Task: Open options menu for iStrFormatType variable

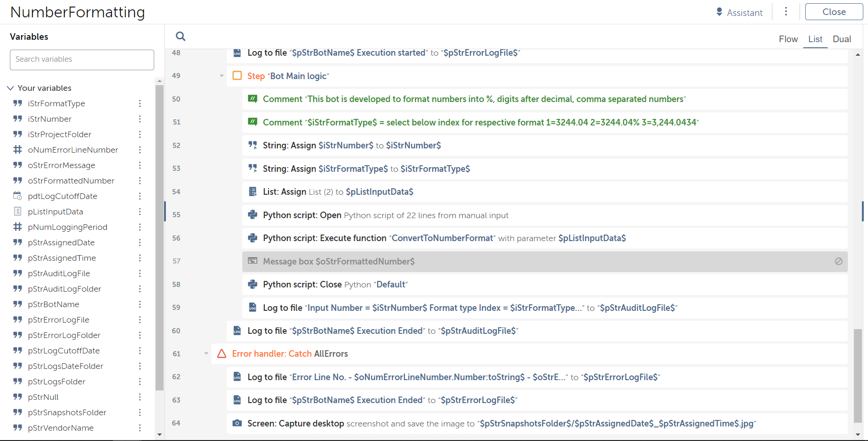Action: click(x=140, y=103)
